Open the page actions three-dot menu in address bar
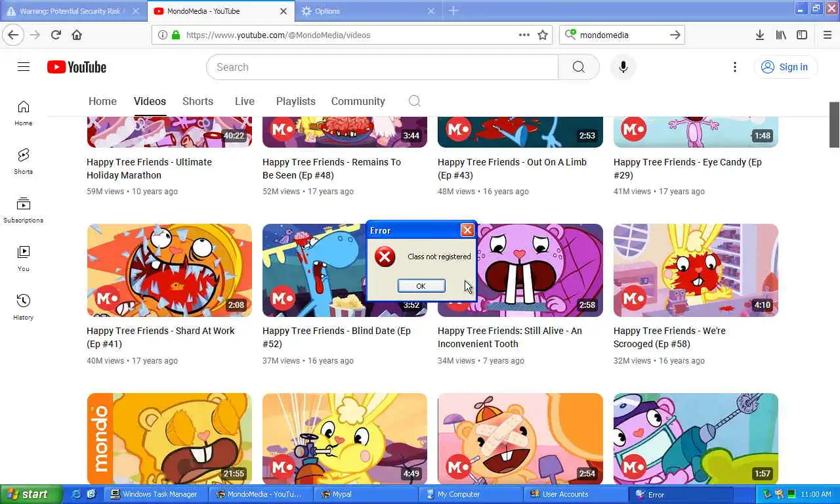Image resolution: width=840 pixels, height=504 pixels. click(x=524, y=35)
